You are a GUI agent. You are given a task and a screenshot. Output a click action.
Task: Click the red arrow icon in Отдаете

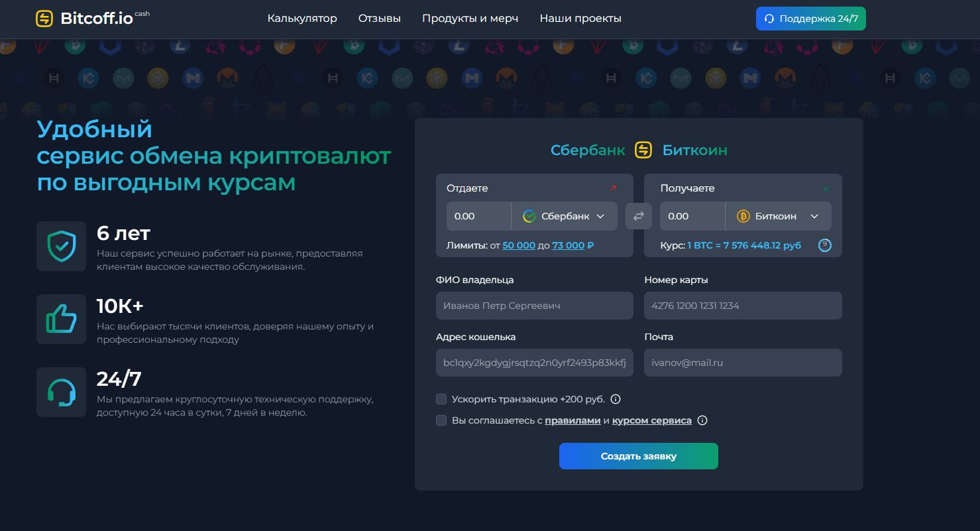[613, 188]
